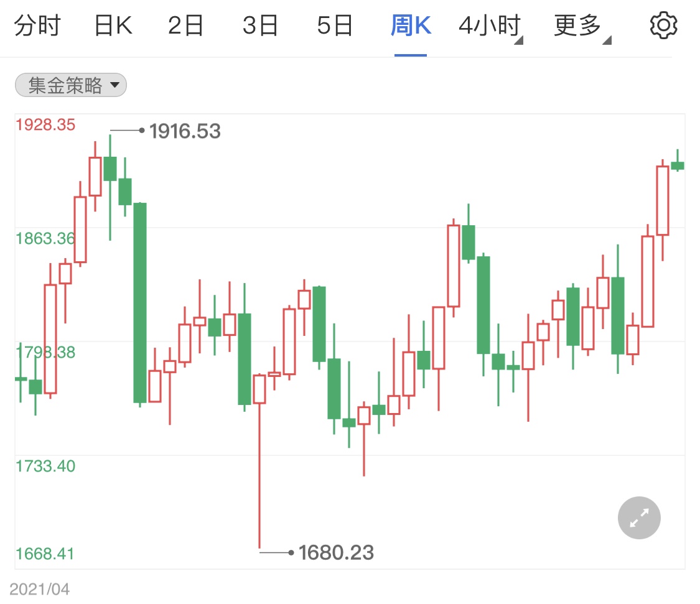Tap the long green candle after the peak
The height and width of the screenshot is (604, 700).
[140, 303]
